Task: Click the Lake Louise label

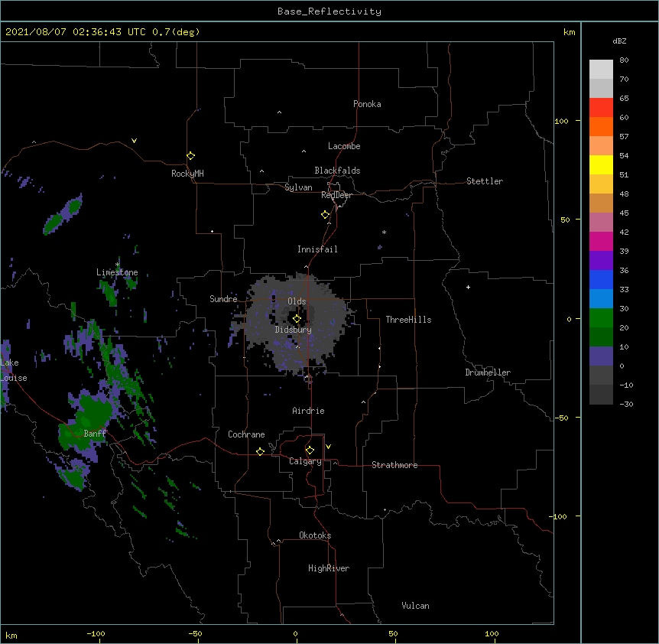Action: click(x=14, y=370)
